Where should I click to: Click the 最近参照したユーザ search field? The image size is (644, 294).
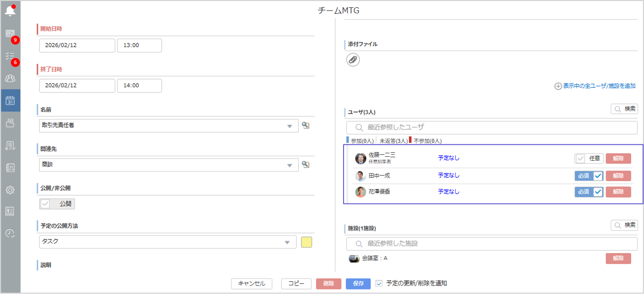tap(491, 127)
